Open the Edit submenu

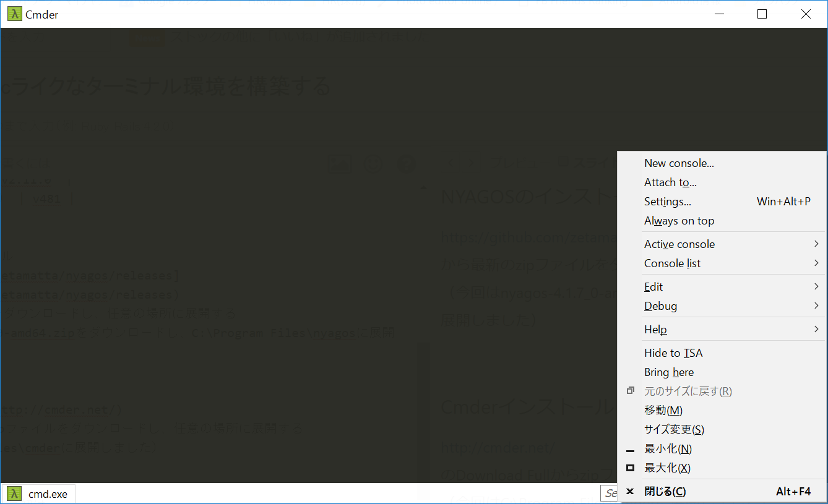click(x=722, y=287)
